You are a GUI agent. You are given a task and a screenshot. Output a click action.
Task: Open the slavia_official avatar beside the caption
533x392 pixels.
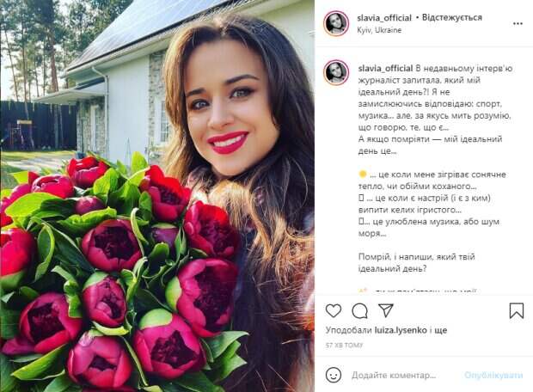[336, 72]
